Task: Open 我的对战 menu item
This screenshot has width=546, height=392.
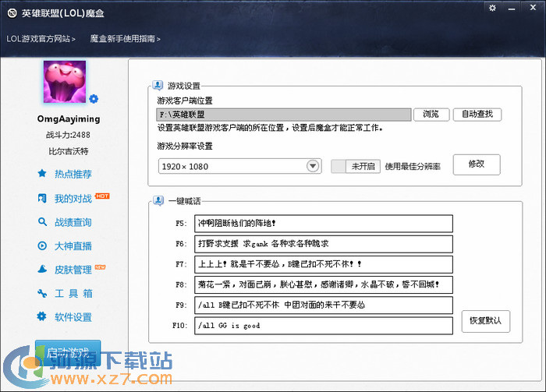Action: pyautogui.click(x=73, y=199)
